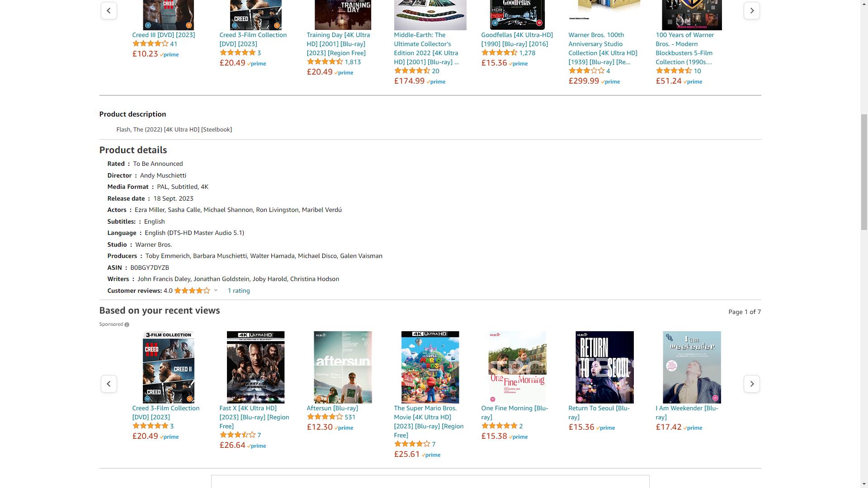Click the Training Day cover in top carousel

[x=343, y=15]
